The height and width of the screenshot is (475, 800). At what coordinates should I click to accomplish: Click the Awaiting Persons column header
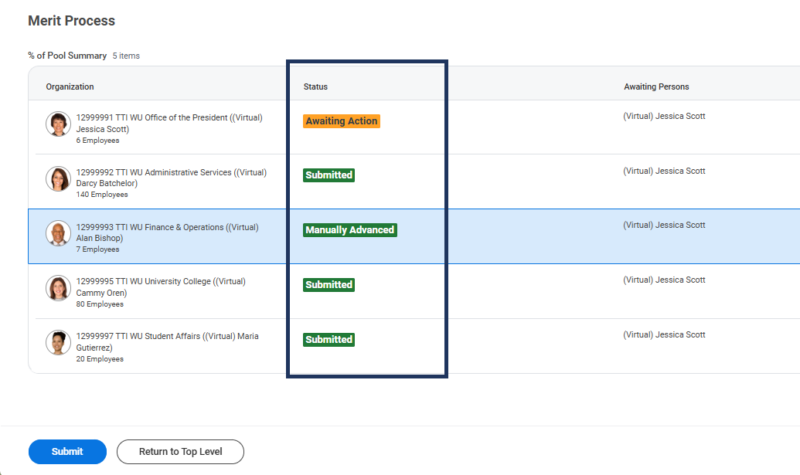[x=656, y=87]
